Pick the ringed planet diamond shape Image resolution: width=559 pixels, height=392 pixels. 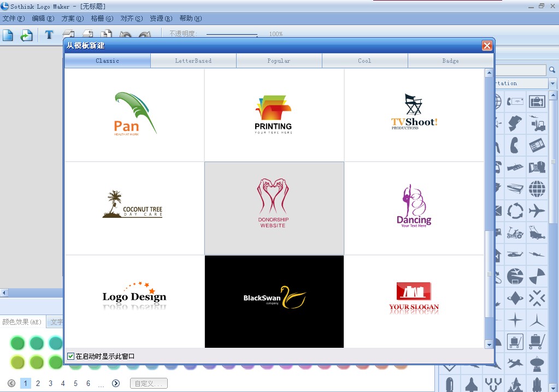515,298
